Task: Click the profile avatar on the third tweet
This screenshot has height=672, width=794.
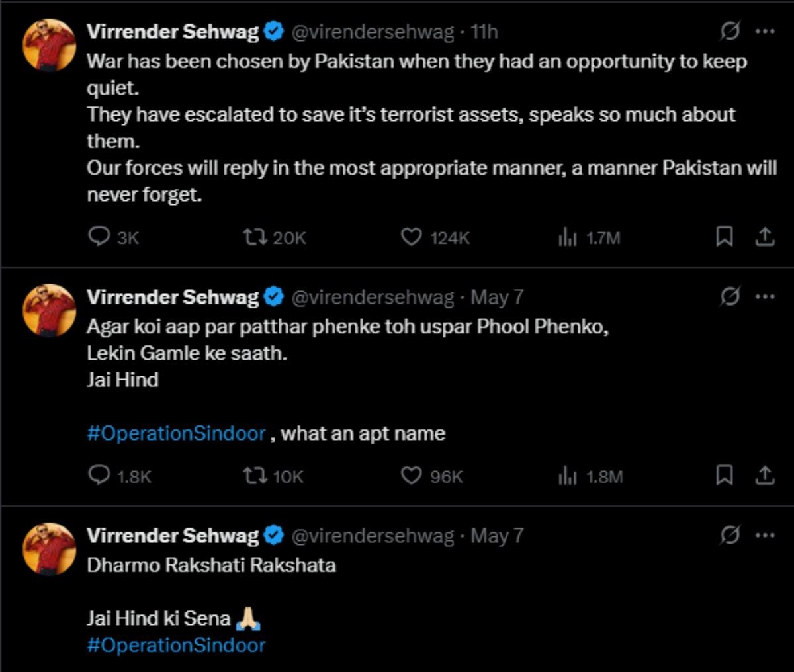Action: point(50,549)
